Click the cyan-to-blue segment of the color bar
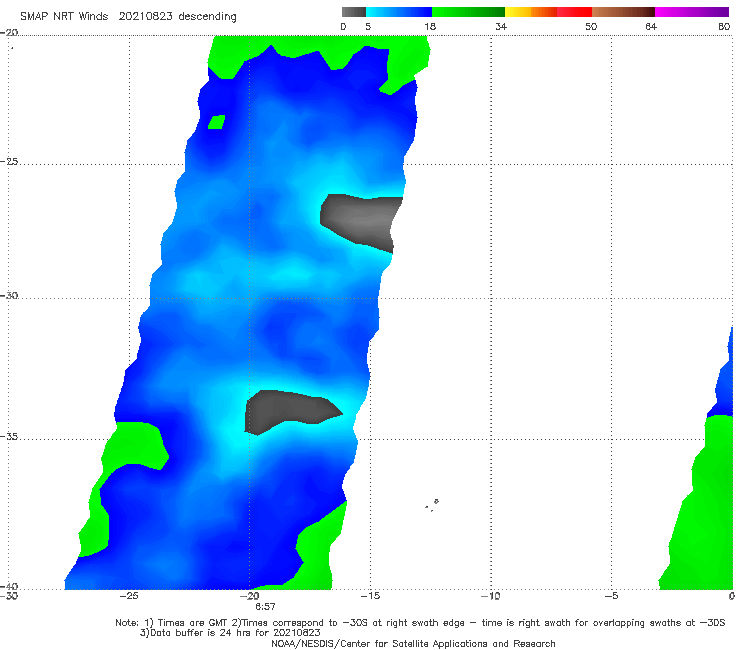 pos(399,12)
